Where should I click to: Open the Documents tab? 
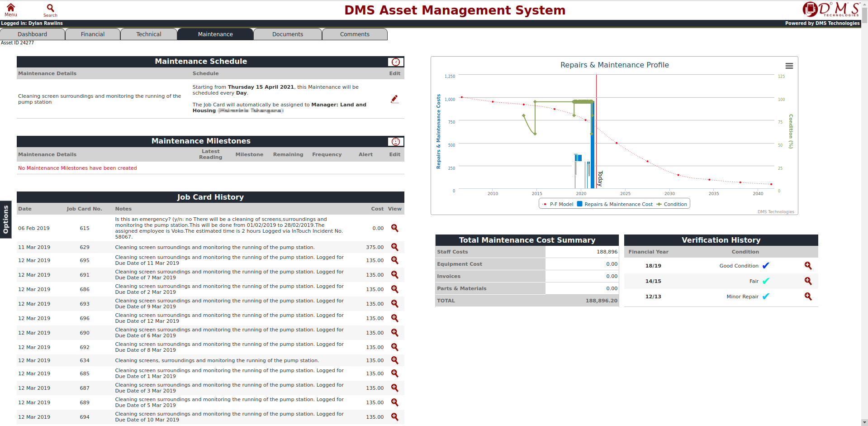click(288, 34)
